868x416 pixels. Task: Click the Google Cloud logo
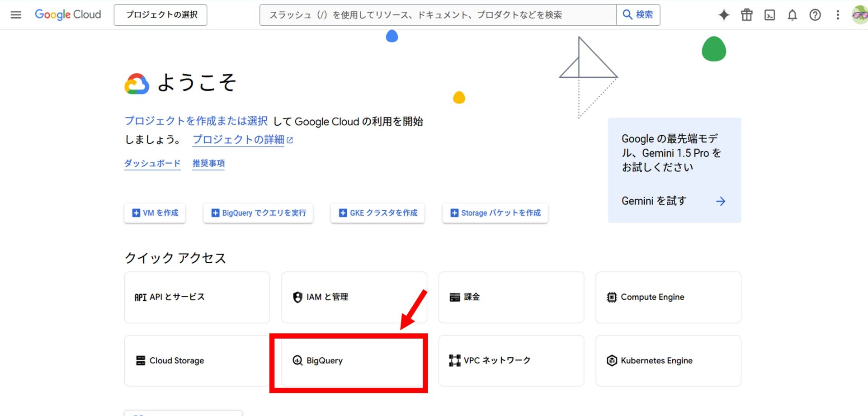(68, 14)
